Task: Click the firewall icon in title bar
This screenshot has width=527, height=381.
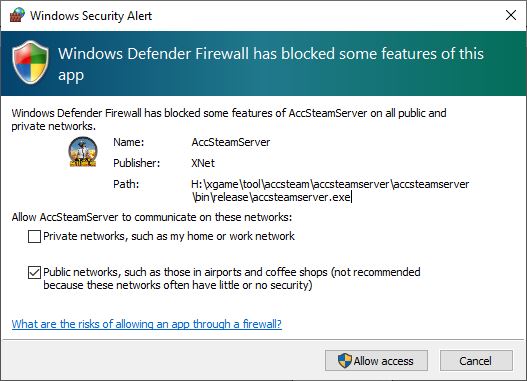Action: pyautogui.click(x=17, y=15)
